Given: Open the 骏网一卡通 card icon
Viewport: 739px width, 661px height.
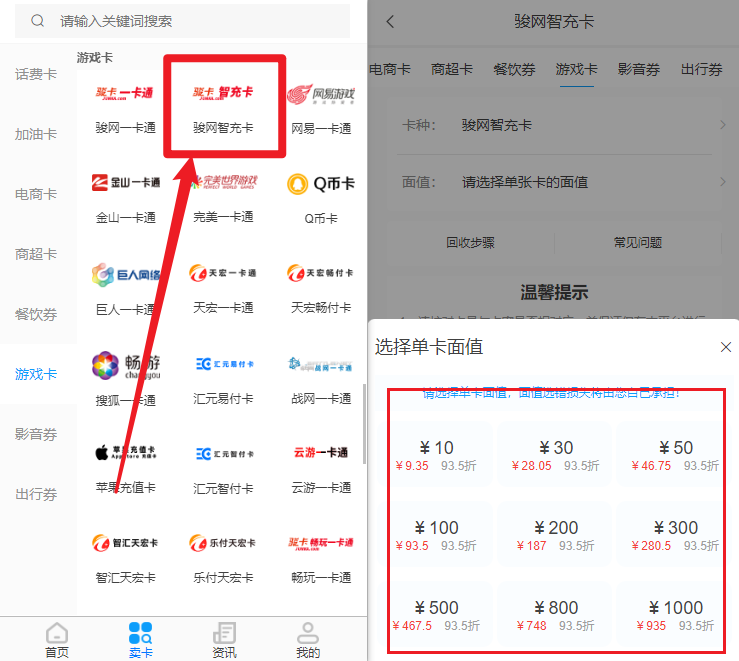Looking at the screenshot, I should pyautogui.click(x=125, y=93).
